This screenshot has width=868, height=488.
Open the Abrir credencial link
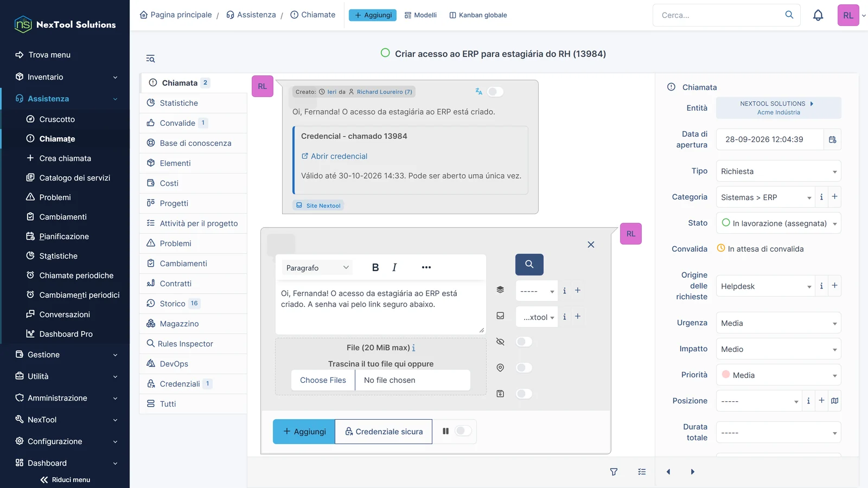tap(334, 156)
